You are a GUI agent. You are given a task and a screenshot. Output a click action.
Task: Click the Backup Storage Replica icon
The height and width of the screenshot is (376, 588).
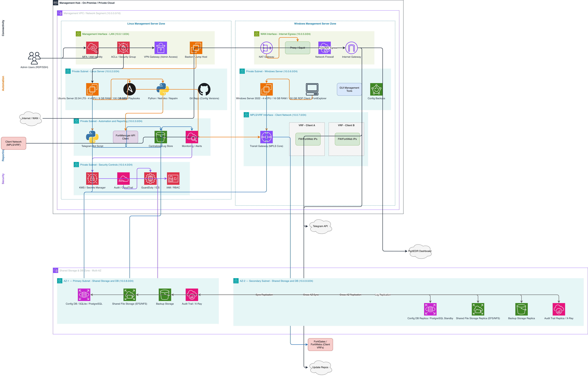[521, 309]
